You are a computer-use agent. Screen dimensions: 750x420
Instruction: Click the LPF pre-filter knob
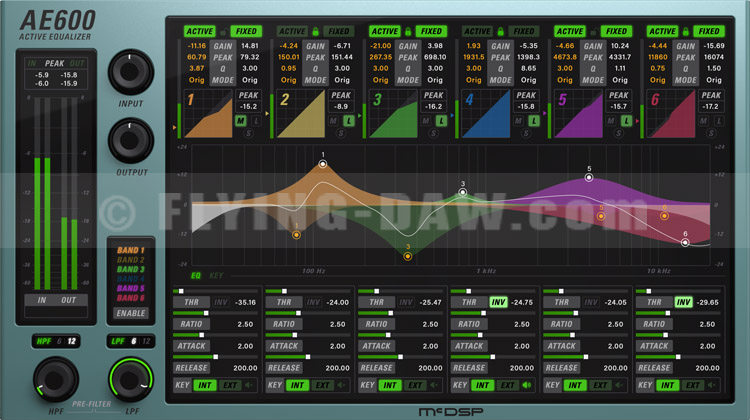(x=131, y=380)
